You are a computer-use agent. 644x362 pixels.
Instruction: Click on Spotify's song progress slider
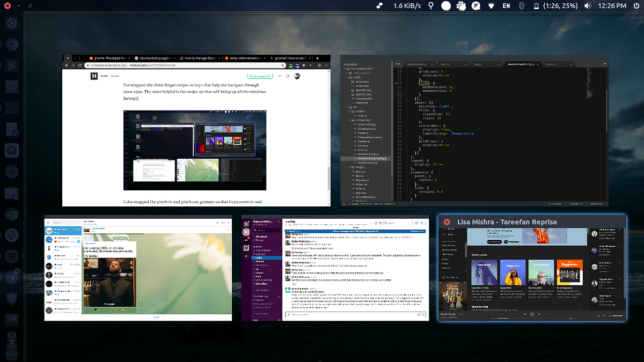click(x=533, y=318)
